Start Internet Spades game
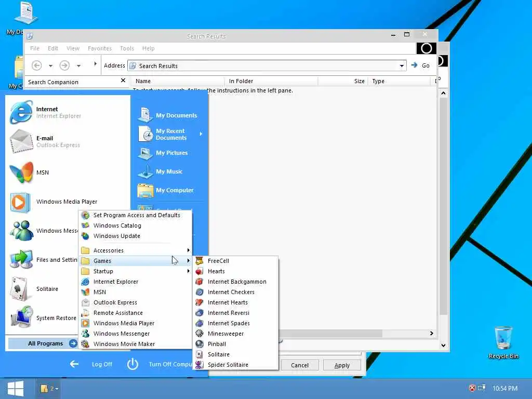This screenshot has height=399, width=532. 235,323
